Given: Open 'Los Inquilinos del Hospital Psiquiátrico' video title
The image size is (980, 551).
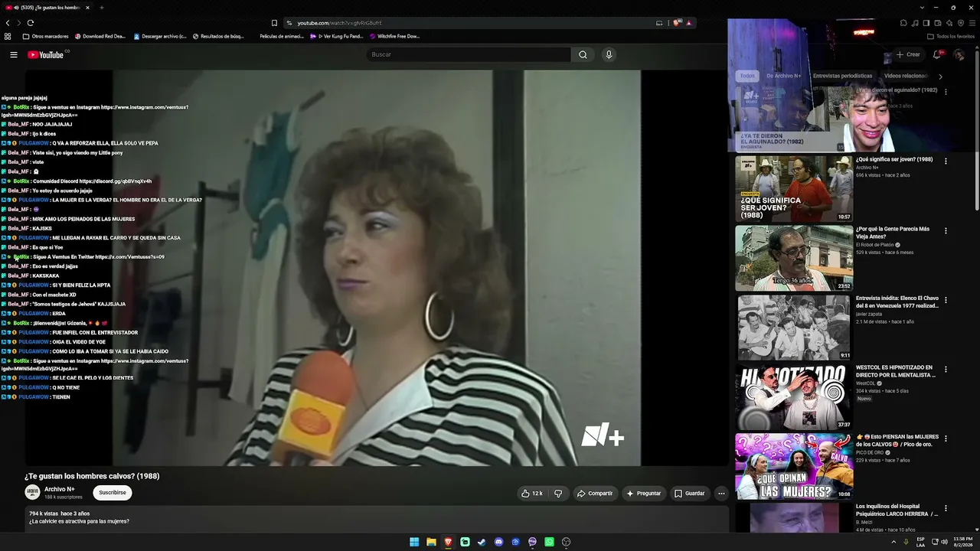Looking at the screenshot, I should coord(897,510).
